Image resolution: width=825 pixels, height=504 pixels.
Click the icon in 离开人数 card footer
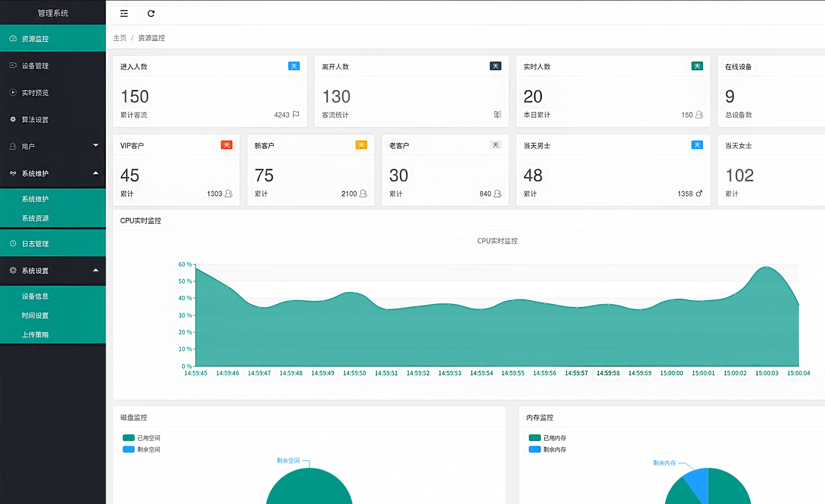[498, 114]
